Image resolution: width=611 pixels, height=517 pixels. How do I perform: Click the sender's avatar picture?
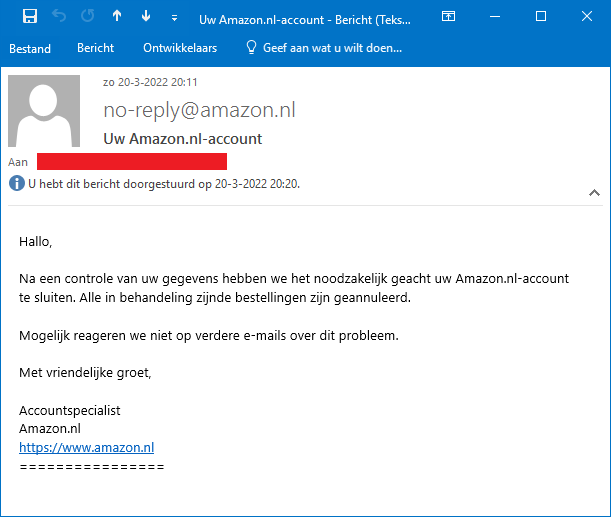pyautogui.click(x=44, y=110)
